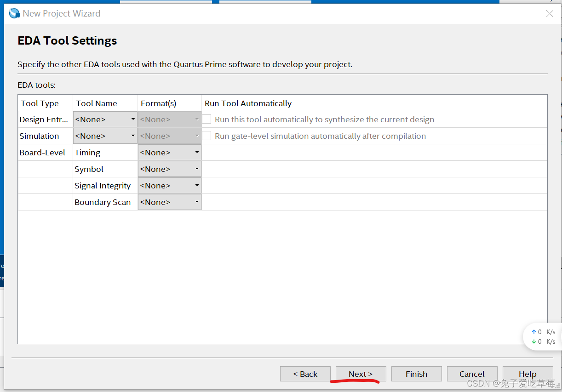The height and width of the screenshot is (392, 562).
Task: Go to the previous page with Back button
Action: [305, 374]
